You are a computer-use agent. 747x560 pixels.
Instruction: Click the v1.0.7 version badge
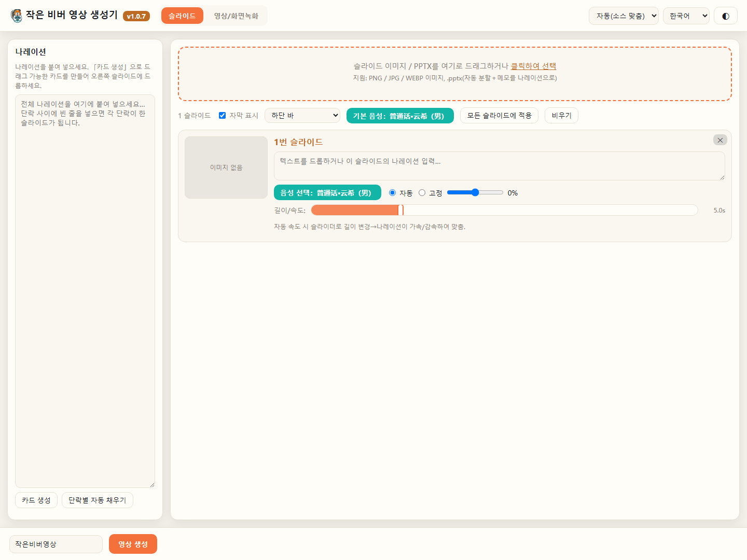pyautogui.click(x=136, y=16)
